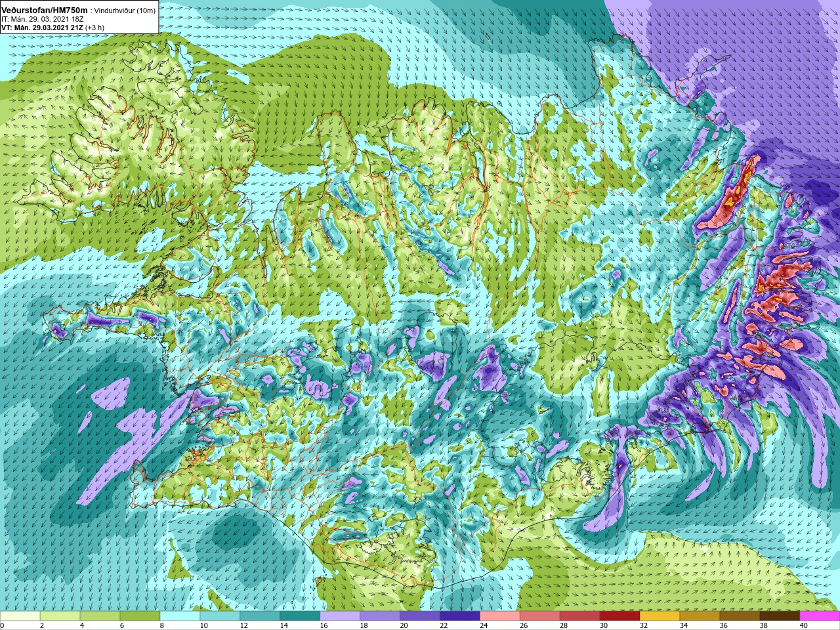This screenshot has width=840, height=630.
Task: Click the lavender 16–18 legend swatch
Action: click(340, 616)
